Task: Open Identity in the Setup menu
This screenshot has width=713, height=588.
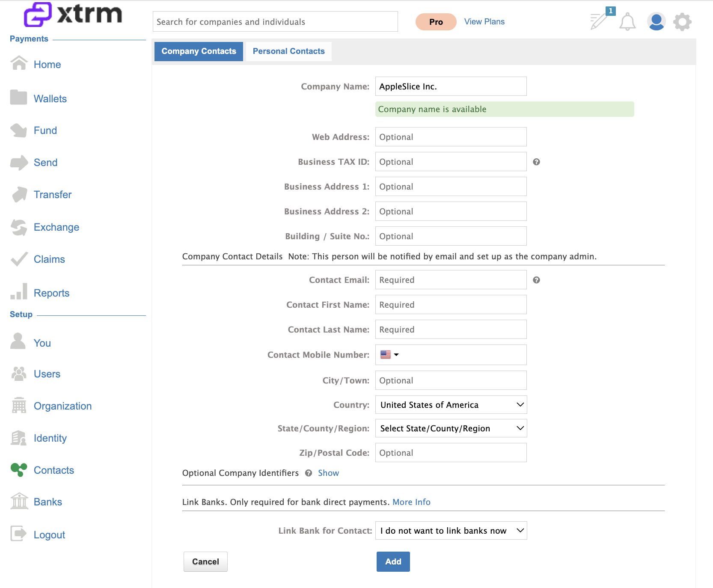Action: coord(51,438)
